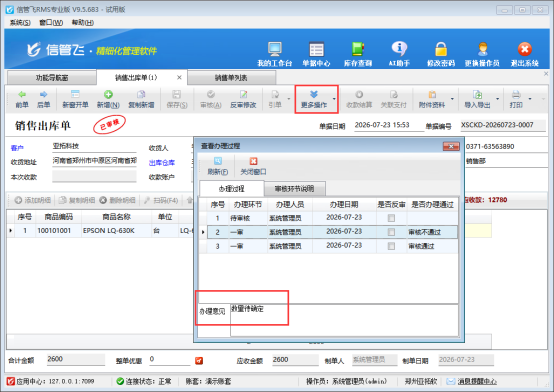Expand dropdown arrow next to 打印
This screenshot has width=554, height=392.
click(x=530, y=99)
